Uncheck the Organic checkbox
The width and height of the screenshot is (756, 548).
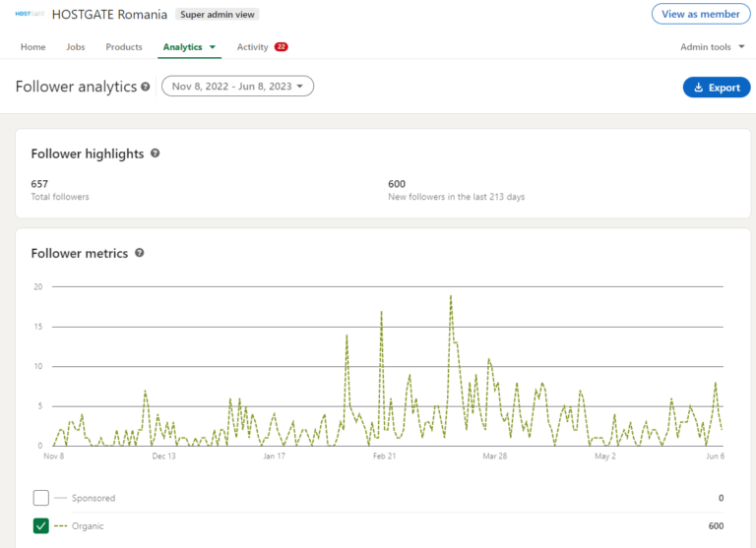coord(40,526)
